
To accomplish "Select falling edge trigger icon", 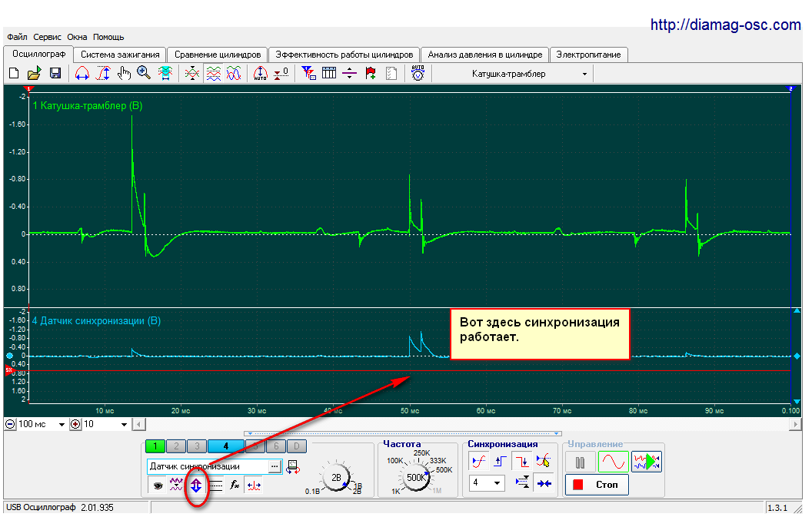I will 522,460.
